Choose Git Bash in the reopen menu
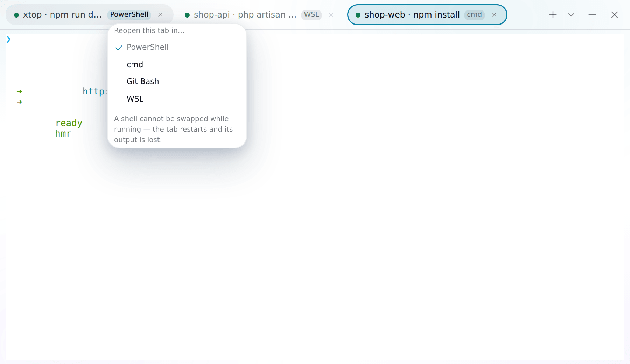 (x=177, y=82)
